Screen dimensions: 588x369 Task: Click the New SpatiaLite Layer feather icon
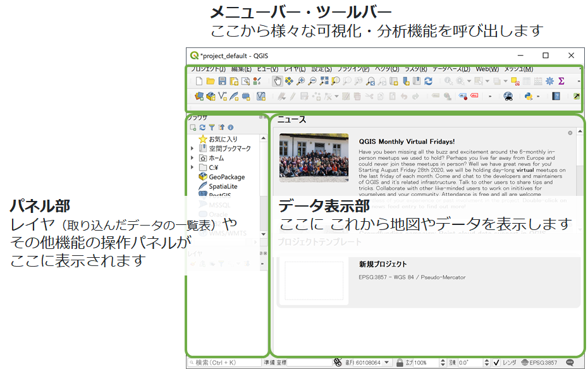click(234, 96)
